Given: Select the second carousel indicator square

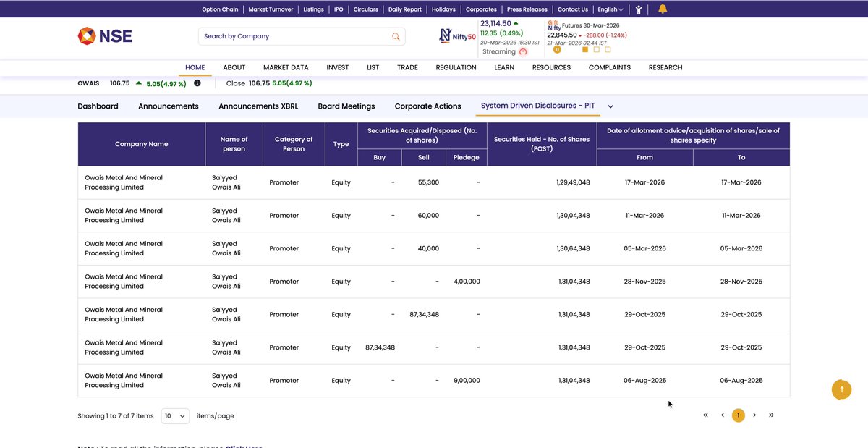Looking at the screenshot, I should (596, 50).
